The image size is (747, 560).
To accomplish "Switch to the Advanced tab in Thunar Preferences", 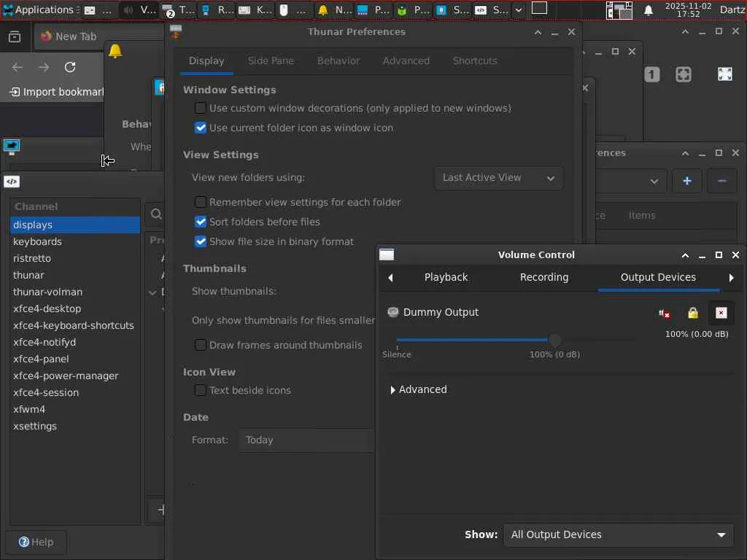I will coord(406,61).
